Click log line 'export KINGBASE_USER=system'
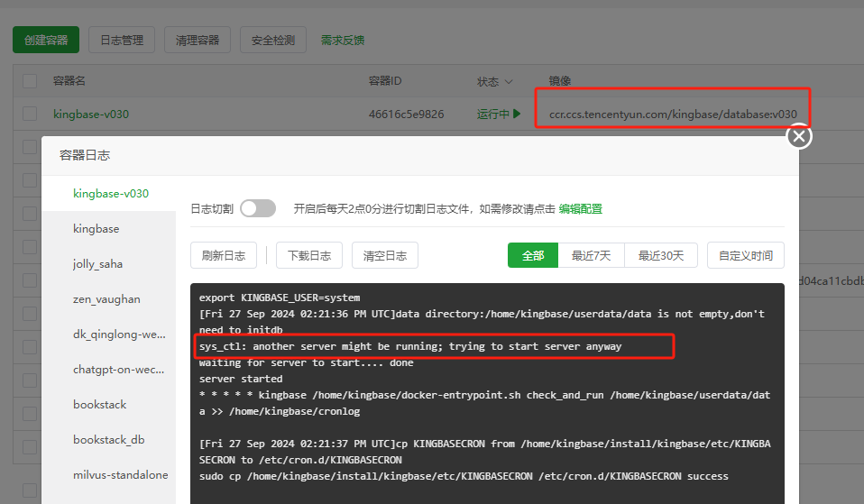This screenshot has width=864, height=504. pyautogui.click(x=280, y=298)
